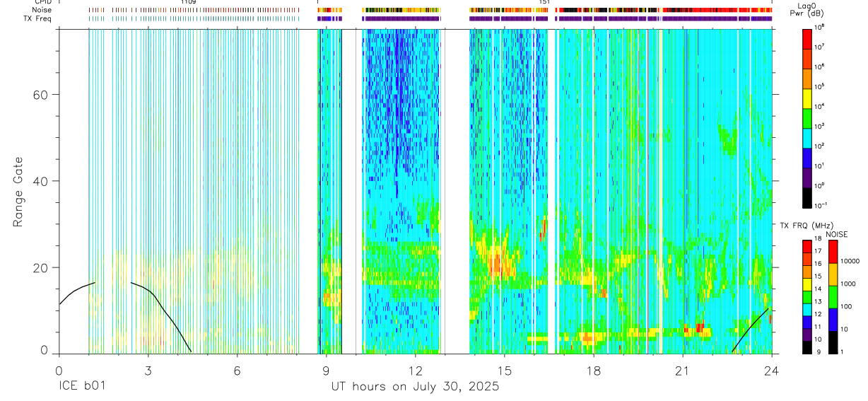Screen dimensions: 868x401
Task: Click the 'Lag0 Pwr (dB)' colorbar title
Action: (807, 9)
